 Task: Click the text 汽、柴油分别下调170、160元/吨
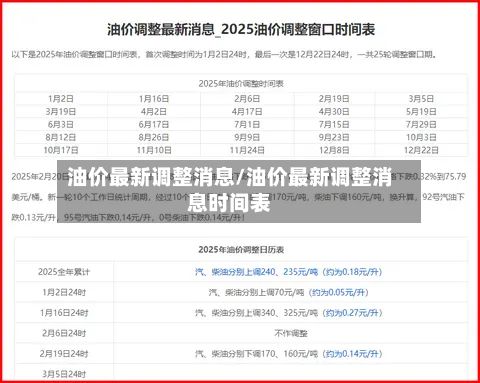click(256, 354)
